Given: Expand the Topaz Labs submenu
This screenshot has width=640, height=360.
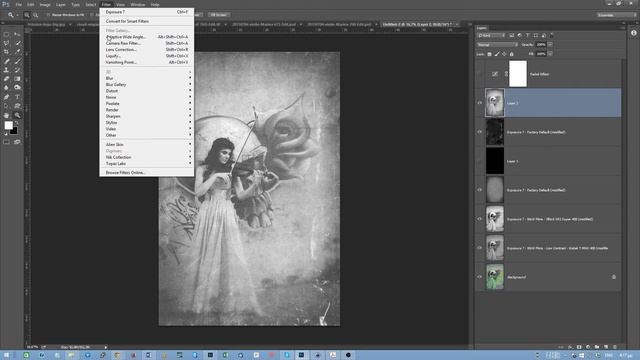Looking at the screenshot, I should point(147,163).
